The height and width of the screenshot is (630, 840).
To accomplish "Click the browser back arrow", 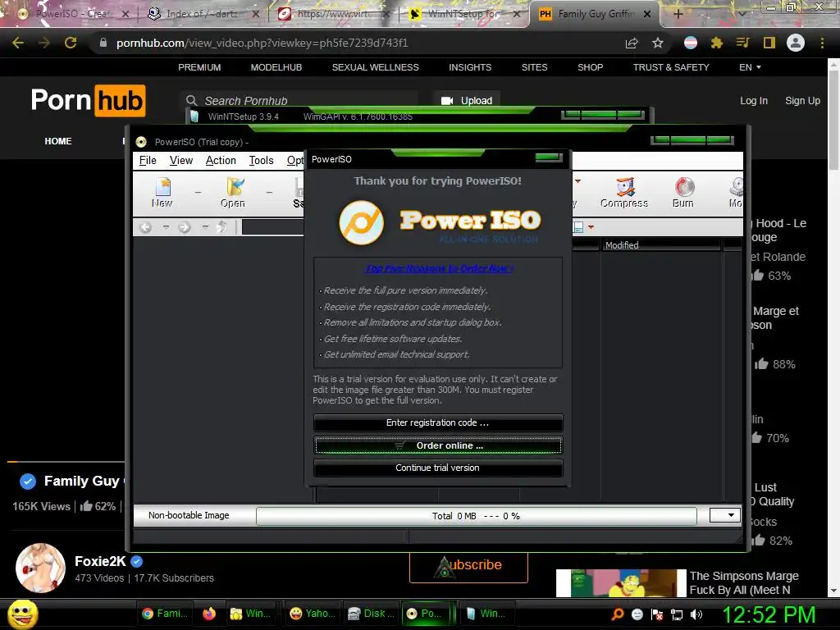I will (x=18, y=43).
